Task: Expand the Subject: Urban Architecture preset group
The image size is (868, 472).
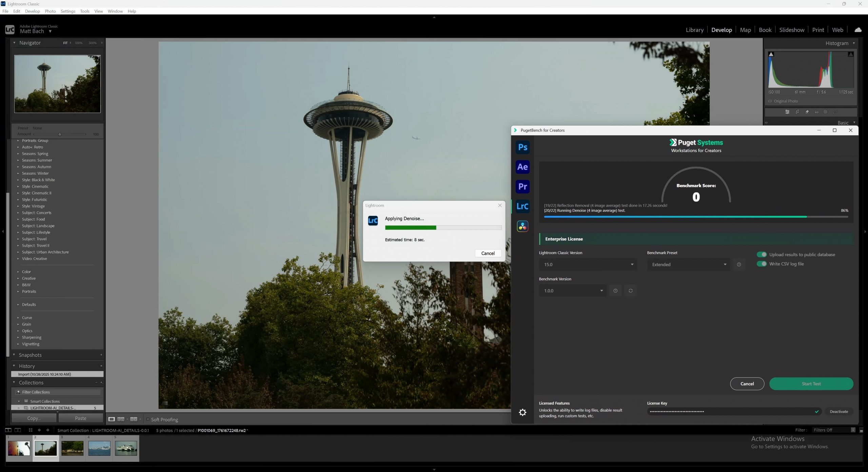Action: coord(18,252)
